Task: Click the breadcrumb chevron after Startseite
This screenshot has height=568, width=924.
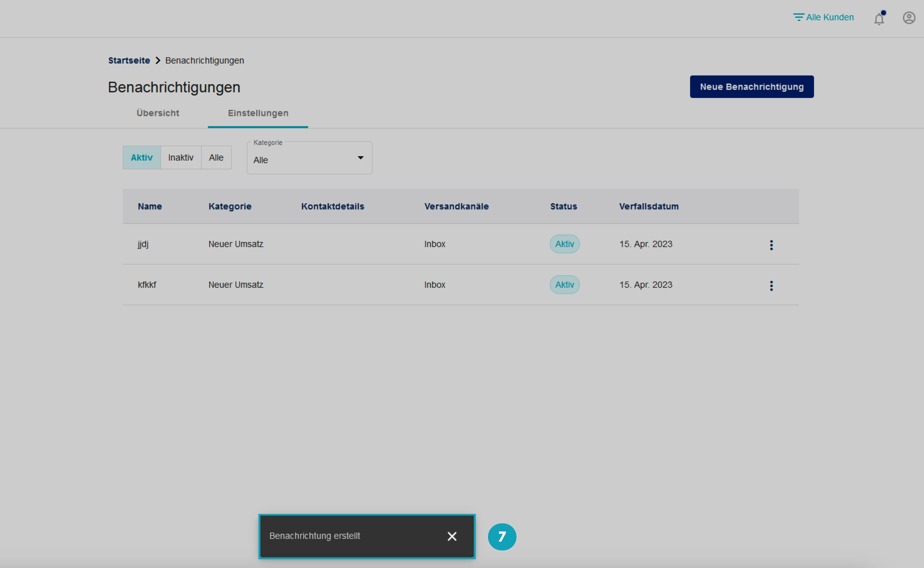Action: tap(158, 61)
